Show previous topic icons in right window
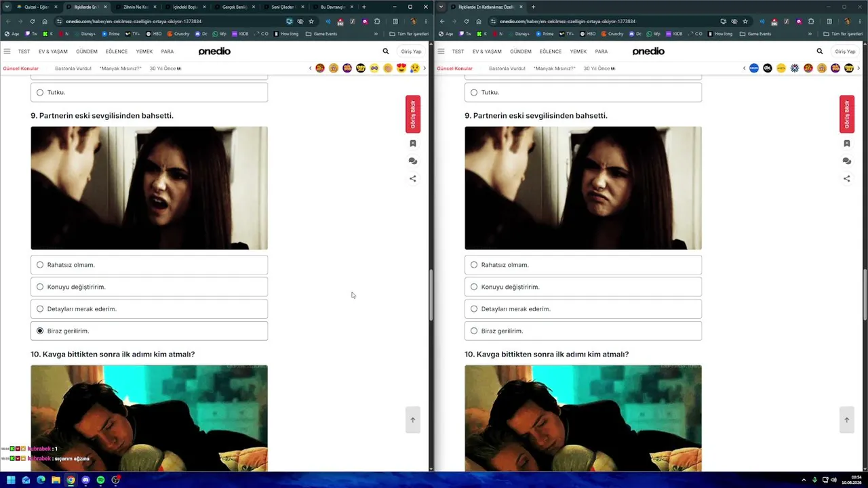The image size is (868, 488). (744, 68)
